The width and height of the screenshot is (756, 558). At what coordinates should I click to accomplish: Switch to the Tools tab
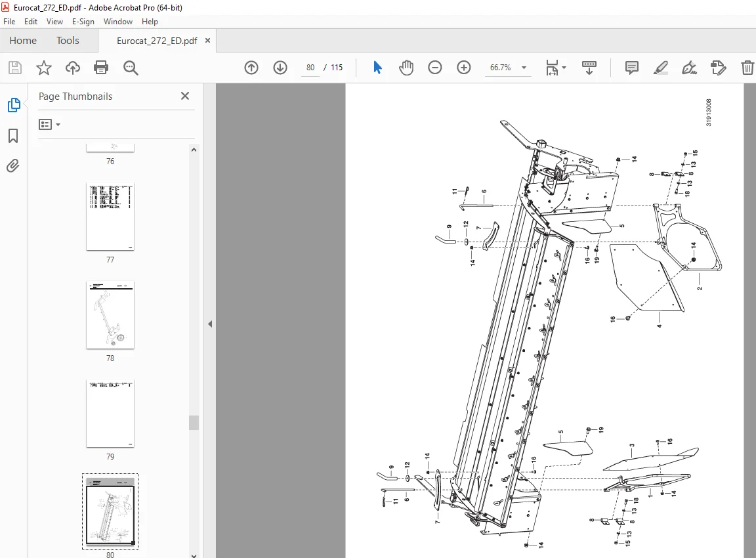[x=68, y=41]
